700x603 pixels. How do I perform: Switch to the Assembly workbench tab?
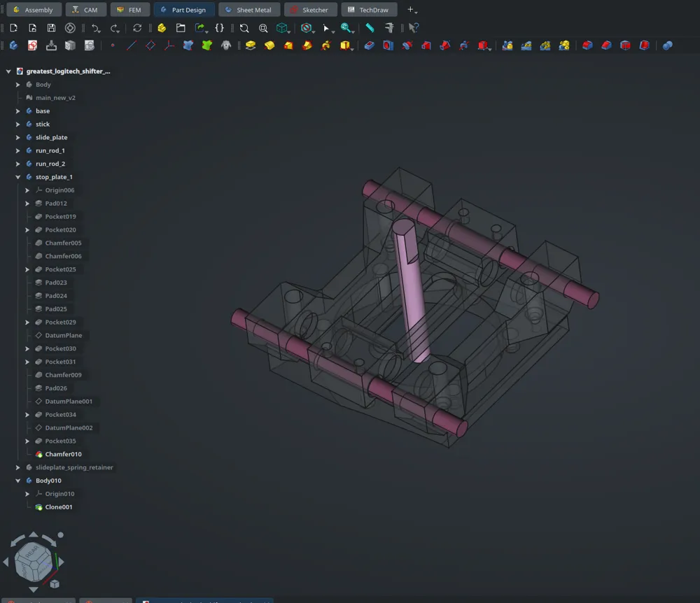pyautogui.click(x=34, y=9)
